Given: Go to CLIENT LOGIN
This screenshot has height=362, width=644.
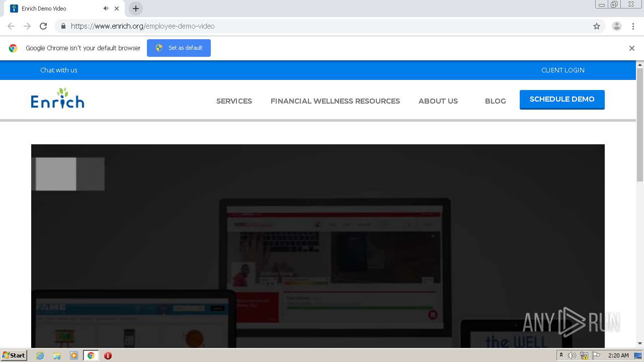Looking at the screenshot, I should [x=563, y=70].
